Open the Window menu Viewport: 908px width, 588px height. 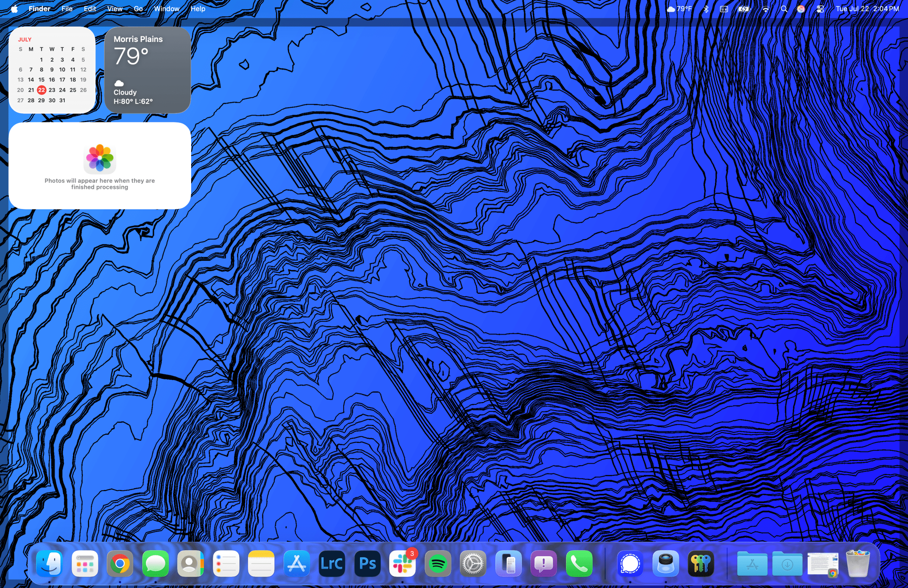click(166, 9)
